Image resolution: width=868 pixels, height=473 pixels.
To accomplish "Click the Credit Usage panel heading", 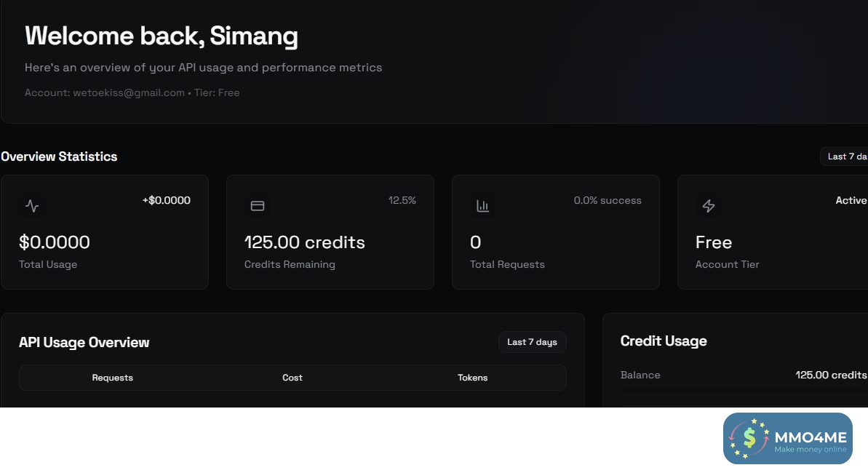I will [664, 341].
